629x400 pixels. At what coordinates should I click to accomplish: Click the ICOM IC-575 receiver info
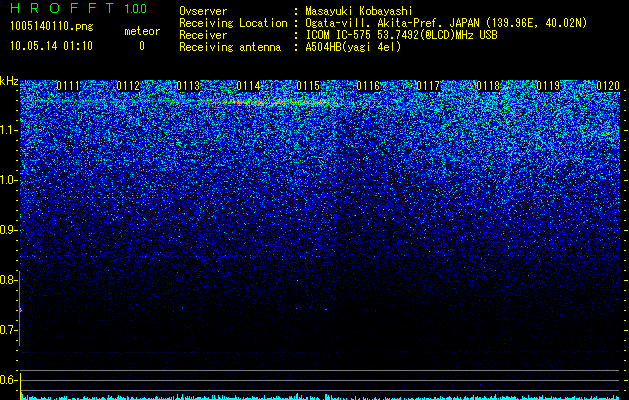401,35
